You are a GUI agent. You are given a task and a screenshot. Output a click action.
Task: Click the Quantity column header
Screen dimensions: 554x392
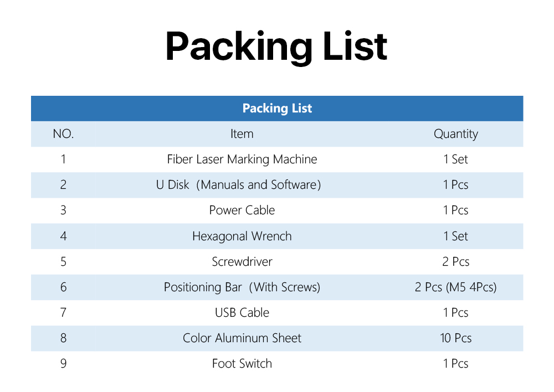click(456, 134)
